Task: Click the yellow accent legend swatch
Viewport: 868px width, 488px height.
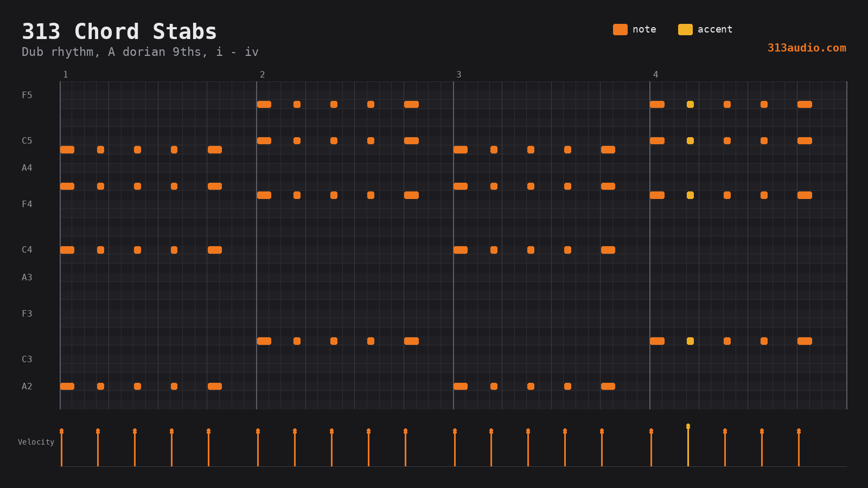Action: click(685, 29)
